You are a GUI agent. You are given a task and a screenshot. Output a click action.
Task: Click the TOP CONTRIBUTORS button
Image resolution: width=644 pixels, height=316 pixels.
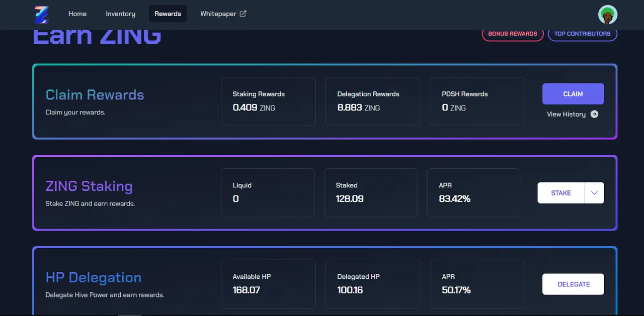(582, 34)
